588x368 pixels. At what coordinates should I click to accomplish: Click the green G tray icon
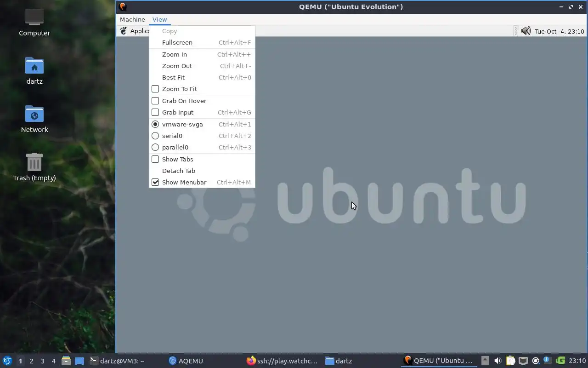pos(560,361)
